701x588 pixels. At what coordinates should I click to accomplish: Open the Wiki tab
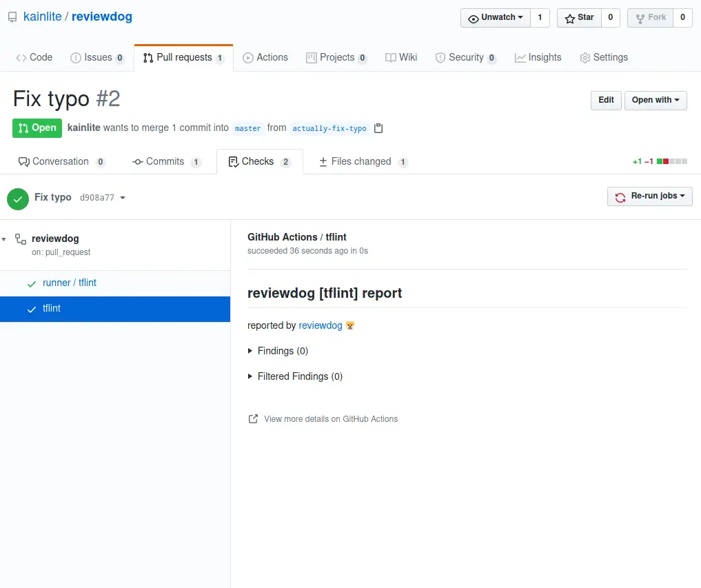click(401, 58)
